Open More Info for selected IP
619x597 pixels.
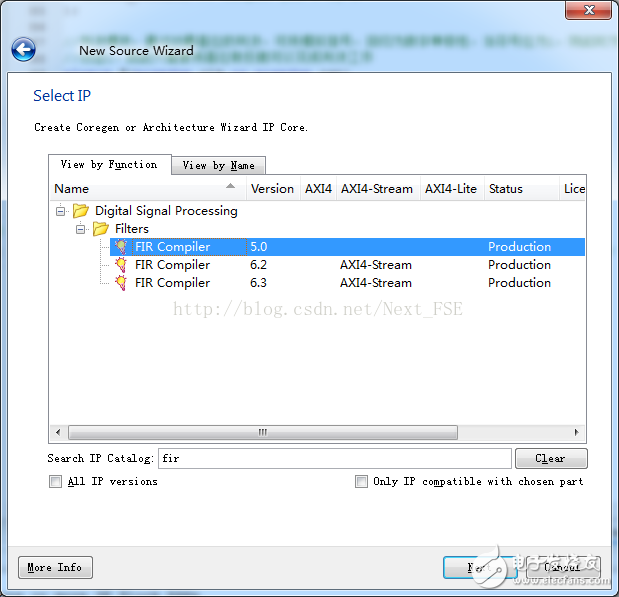tap(55, 567)
